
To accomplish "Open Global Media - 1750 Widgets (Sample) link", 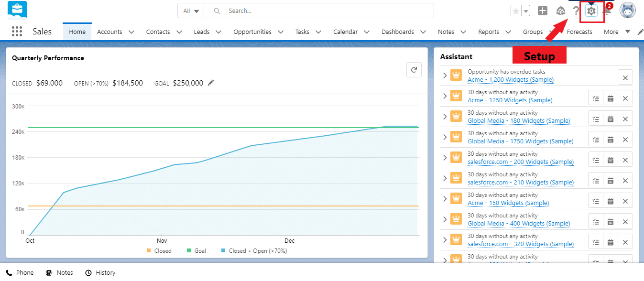I will coord(520,141).
